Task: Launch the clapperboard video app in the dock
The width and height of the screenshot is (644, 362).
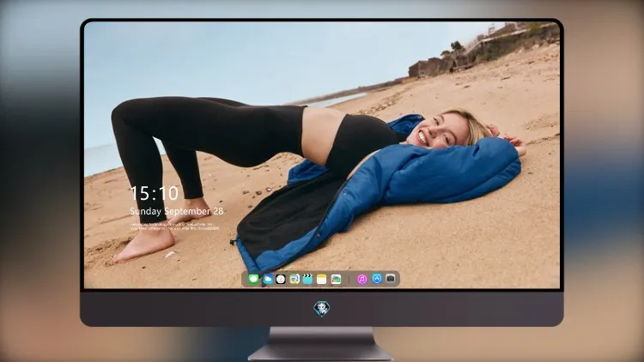Action: [307, 280]
